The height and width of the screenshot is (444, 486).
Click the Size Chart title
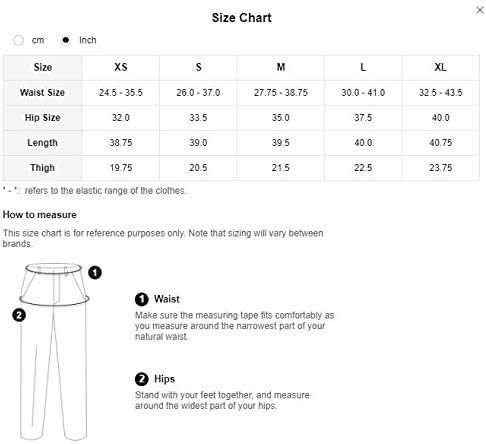[x=242, y=18]
